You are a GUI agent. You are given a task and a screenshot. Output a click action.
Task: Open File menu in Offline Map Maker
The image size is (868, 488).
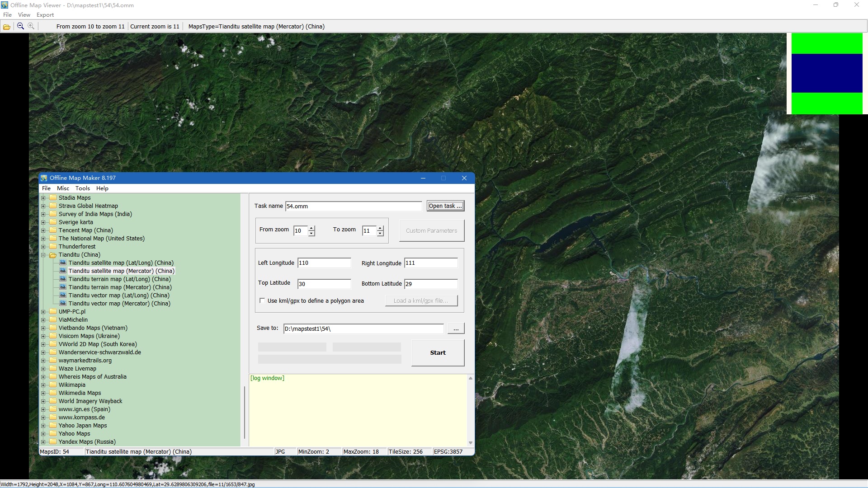[46, 188]
